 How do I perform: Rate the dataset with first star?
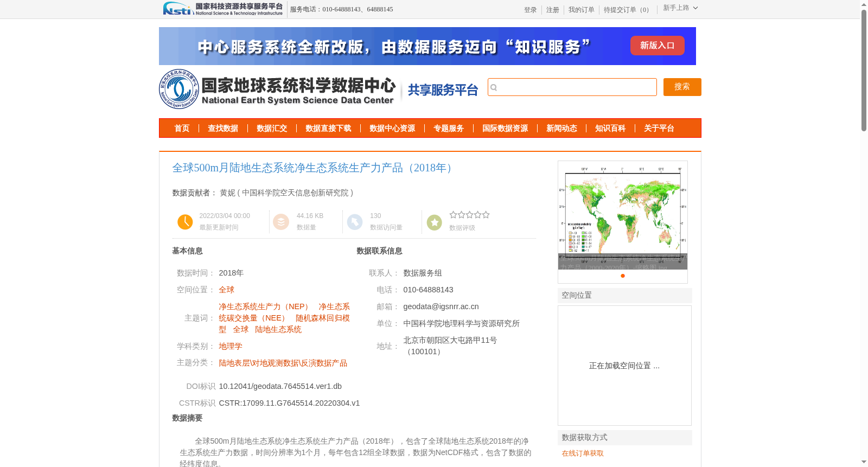[x=453, y=215]
